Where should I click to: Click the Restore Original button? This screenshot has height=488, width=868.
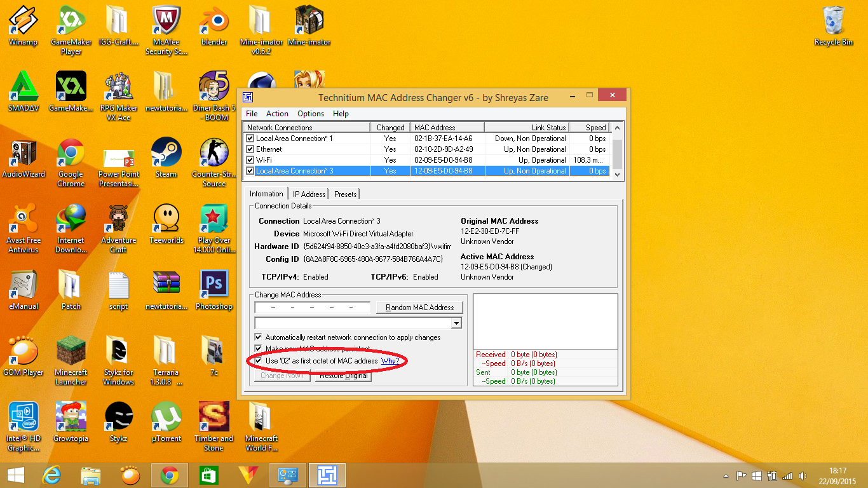tap(343, 376)
